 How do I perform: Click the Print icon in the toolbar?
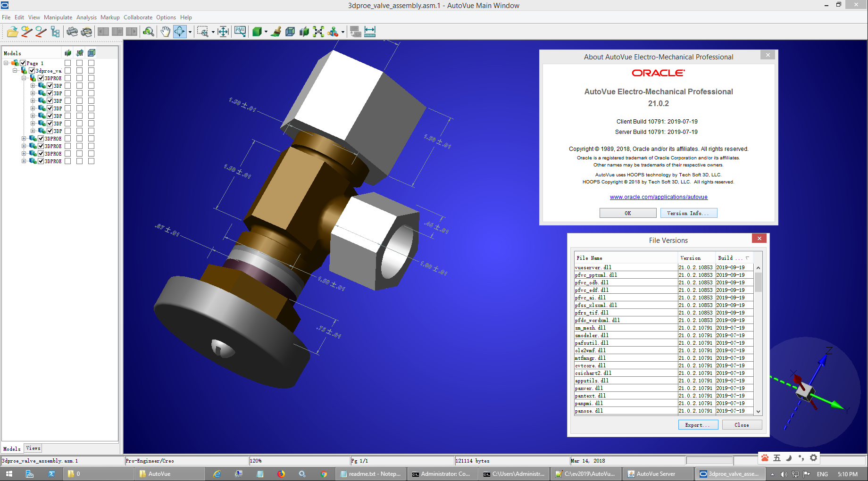(x=72, y=32)
